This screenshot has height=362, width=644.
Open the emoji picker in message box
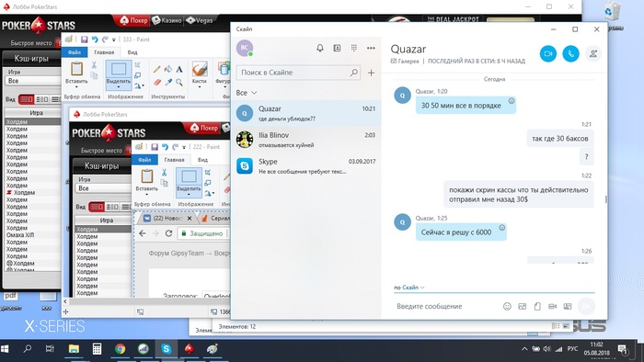(507, 306)
